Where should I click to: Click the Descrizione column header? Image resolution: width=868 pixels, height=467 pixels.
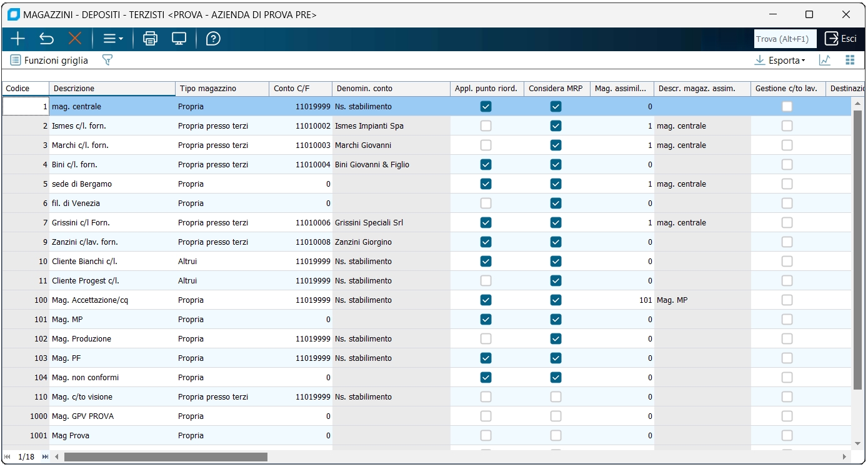tap(112, 89)
